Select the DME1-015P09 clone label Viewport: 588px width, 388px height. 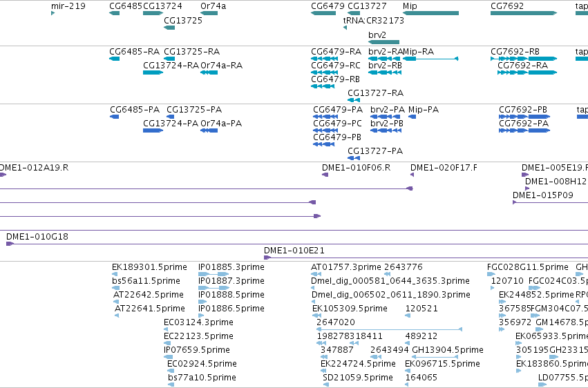coord(543,195)
